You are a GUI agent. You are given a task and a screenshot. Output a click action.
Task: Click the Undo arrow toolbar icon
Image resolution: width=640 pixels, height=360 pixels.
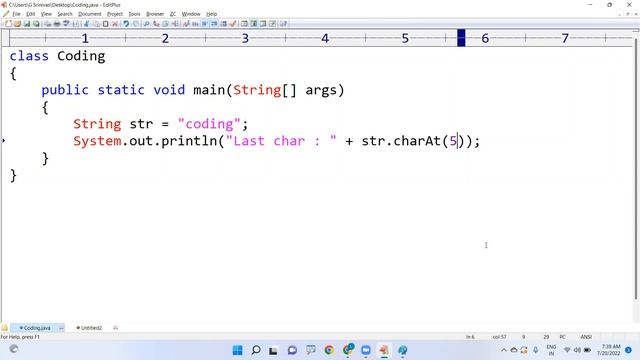[126, 24]
